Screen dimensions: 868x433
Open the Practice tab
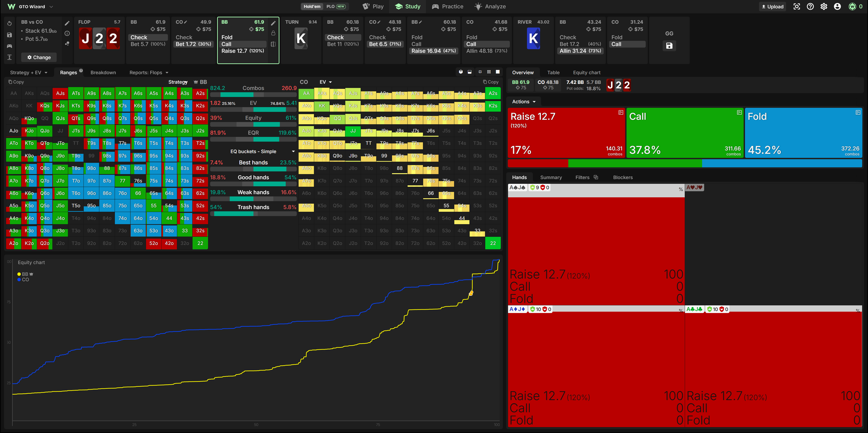[448, 6]
